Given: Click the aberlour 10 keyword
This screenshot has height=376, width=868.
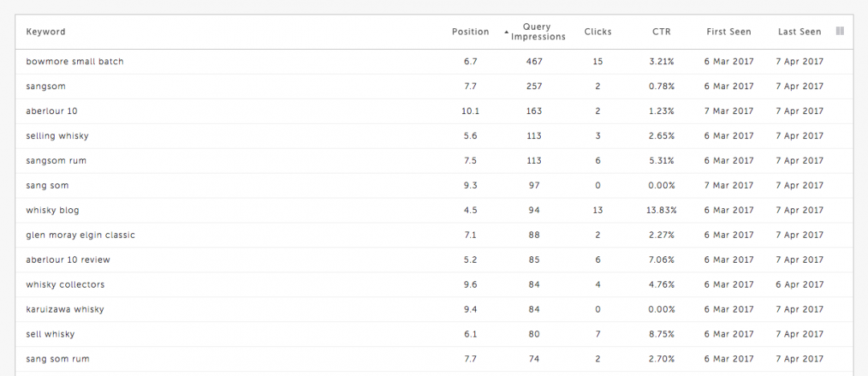Looking at the screenshot, I should point(51,112).
